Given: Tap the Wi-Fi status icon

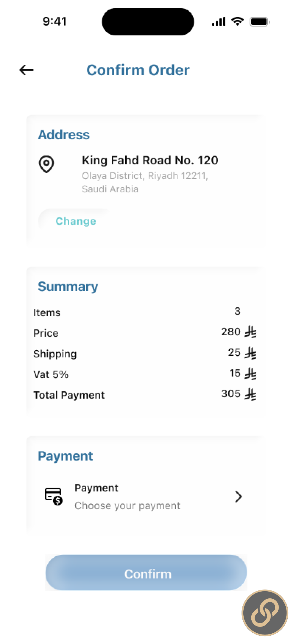Looking at the screenshot, I should coord(237,21).
